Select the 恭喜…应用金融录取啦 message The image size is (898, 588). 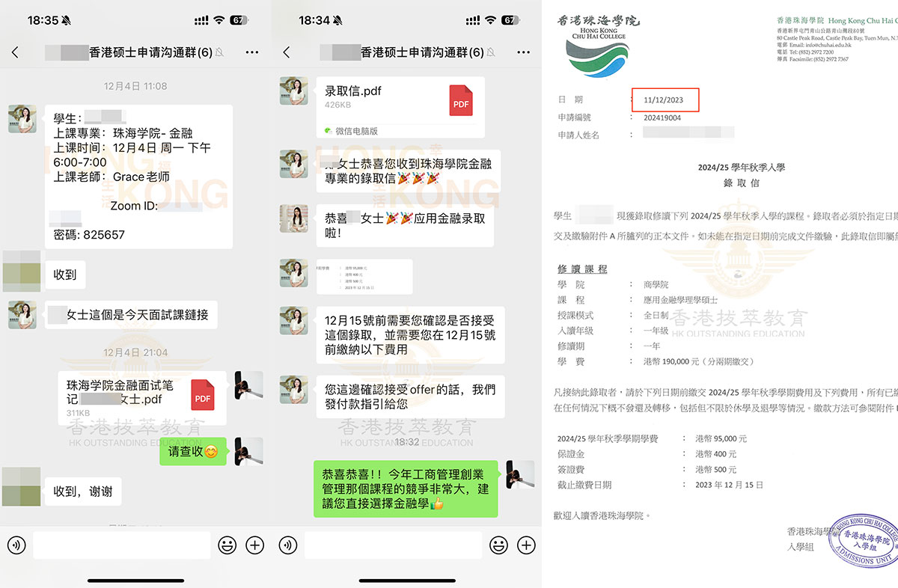pos(405,226)
